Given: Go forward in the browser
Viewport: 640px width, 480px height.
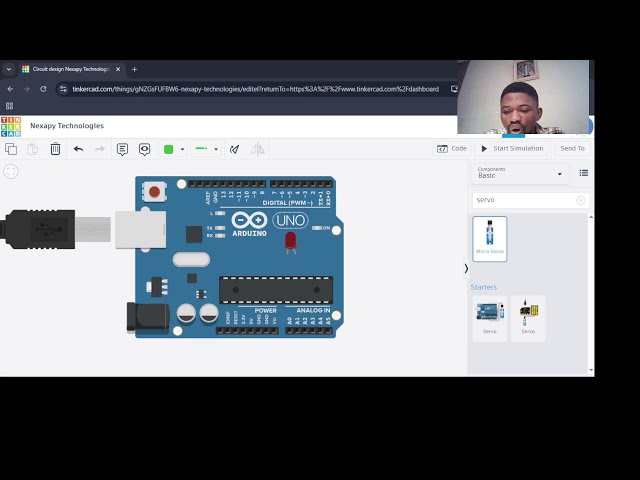Looking at the screenshot, I should (x=27, y=89).
